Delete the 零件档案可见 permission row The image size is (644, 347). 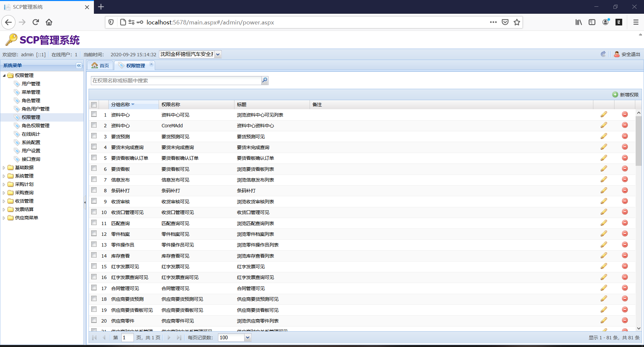(x=625, y=234)
